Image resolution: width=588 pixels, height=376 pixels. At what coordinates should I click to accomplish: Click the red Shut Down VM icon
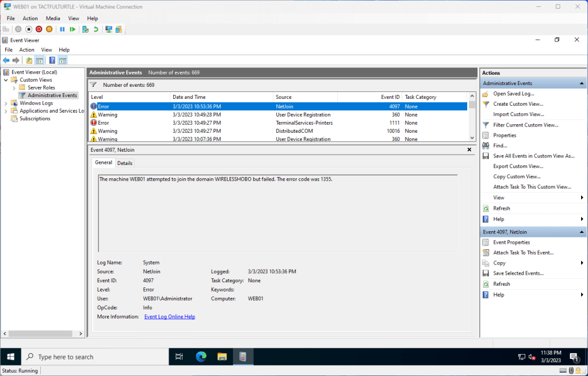tap(39, 29)
